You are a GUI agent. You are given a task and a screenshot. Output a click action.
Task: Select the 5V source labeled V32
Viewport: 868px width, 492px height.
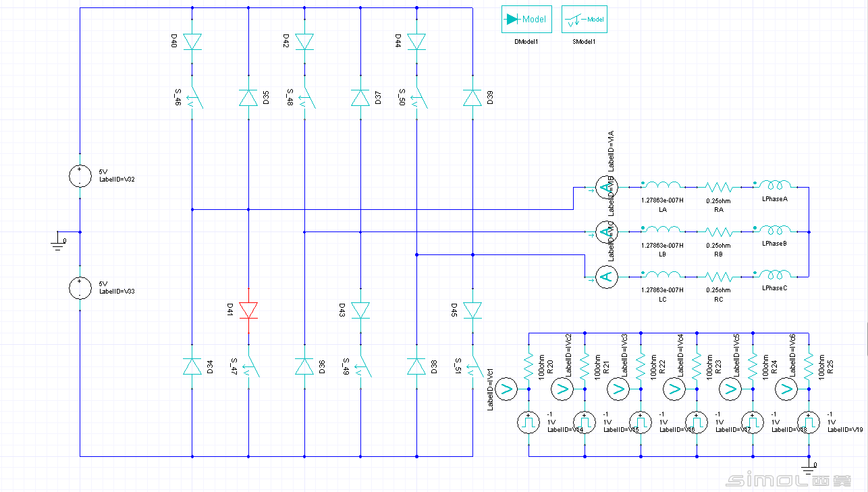[80, 176]
